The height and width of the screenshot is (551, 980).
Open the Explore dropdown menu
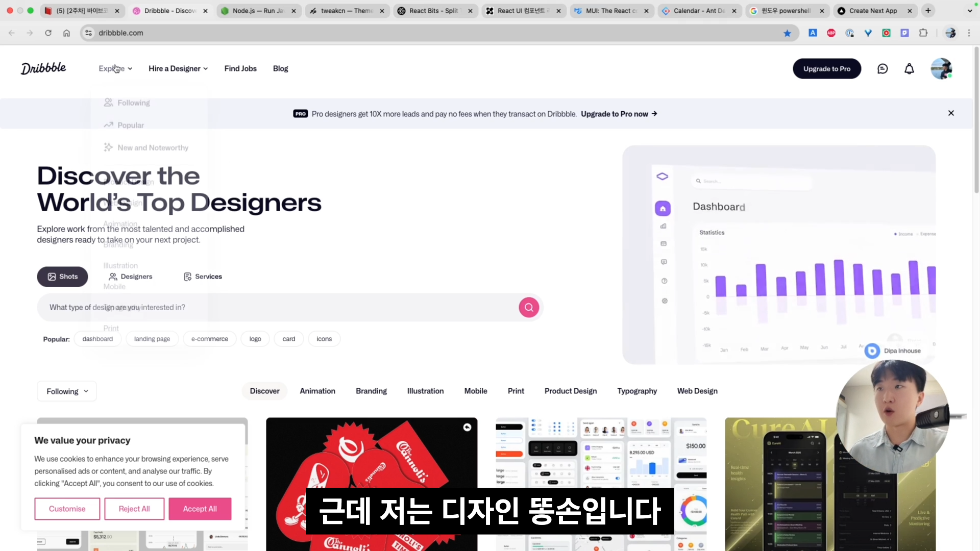click(x=115, y=68)
